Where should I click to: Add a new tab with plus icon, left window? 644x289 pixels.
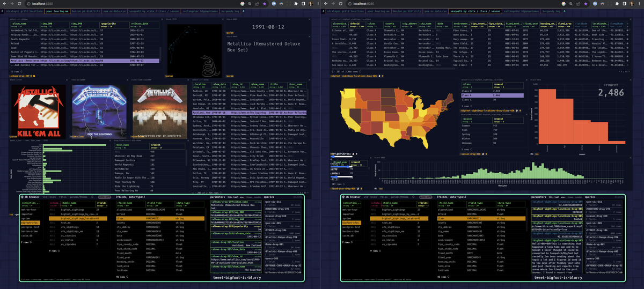coord(243,11)
